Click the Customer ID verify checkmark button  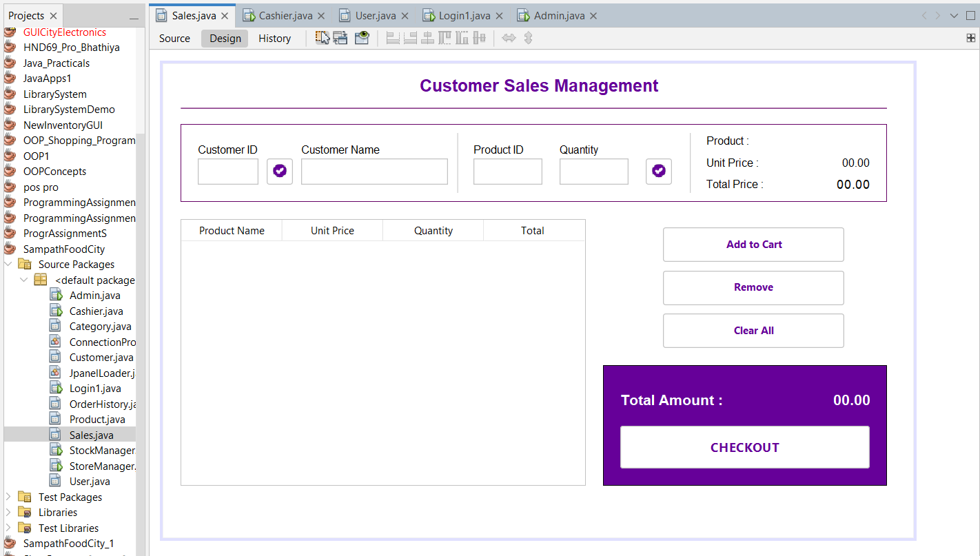(x=280, y=171)
